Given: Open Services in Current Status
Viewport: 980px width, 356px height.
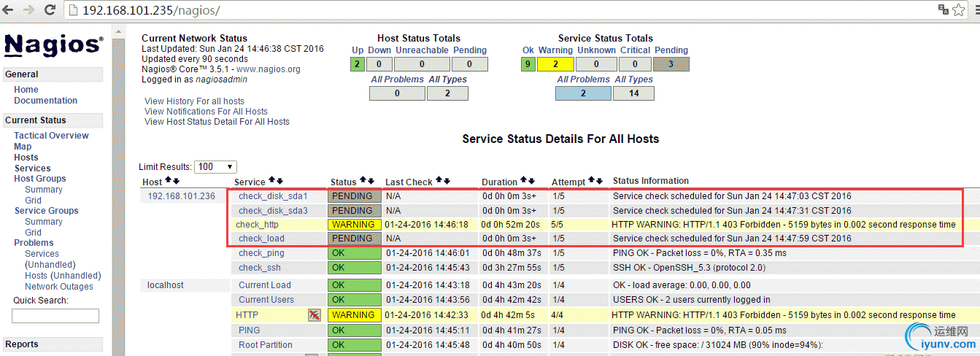Looking at the screenshot, I should tap(32, 169).
